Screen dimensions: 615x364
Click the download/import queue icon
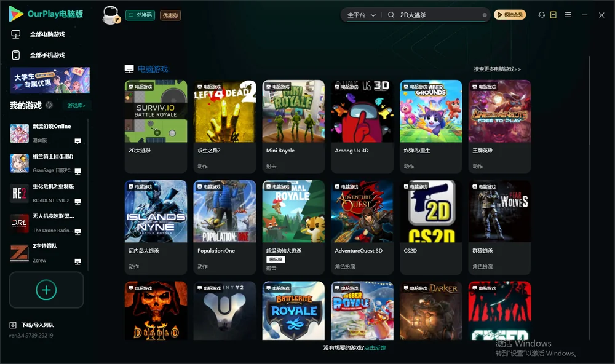(x=13, y=325)
